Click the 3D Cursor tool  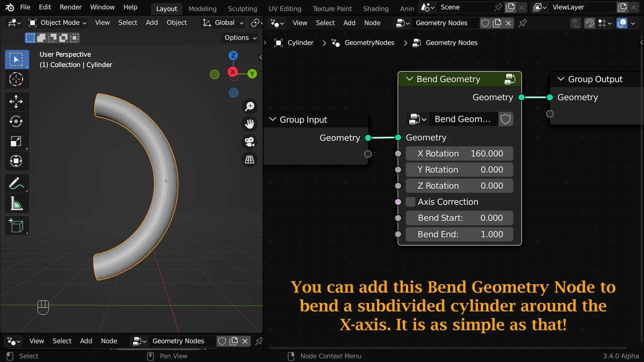point(17,79)
